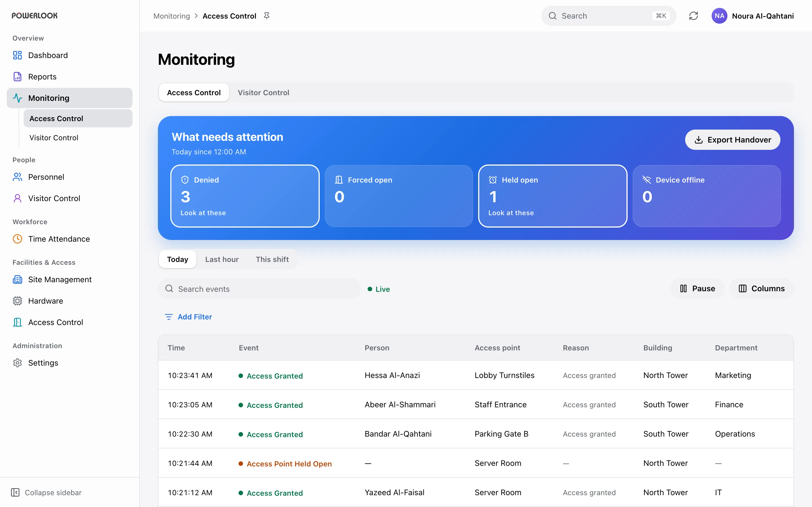Click the Time Attendance clock icon
Screen dimensions: 812x507
pos(17,239)
